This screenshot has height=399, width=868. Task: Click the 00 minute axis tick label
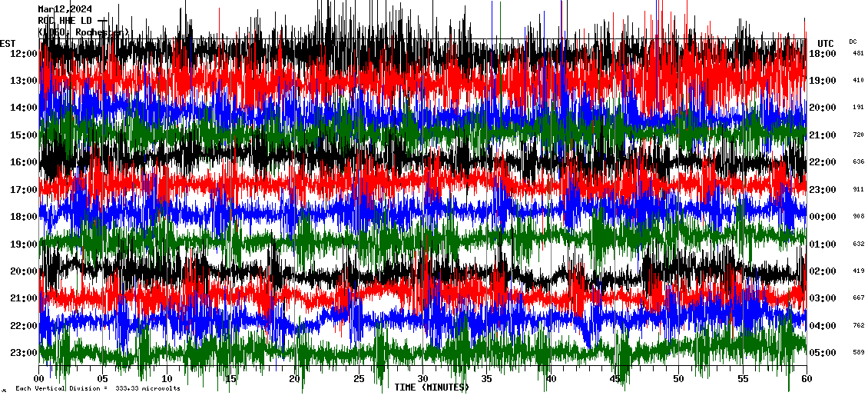click(40, 379)
